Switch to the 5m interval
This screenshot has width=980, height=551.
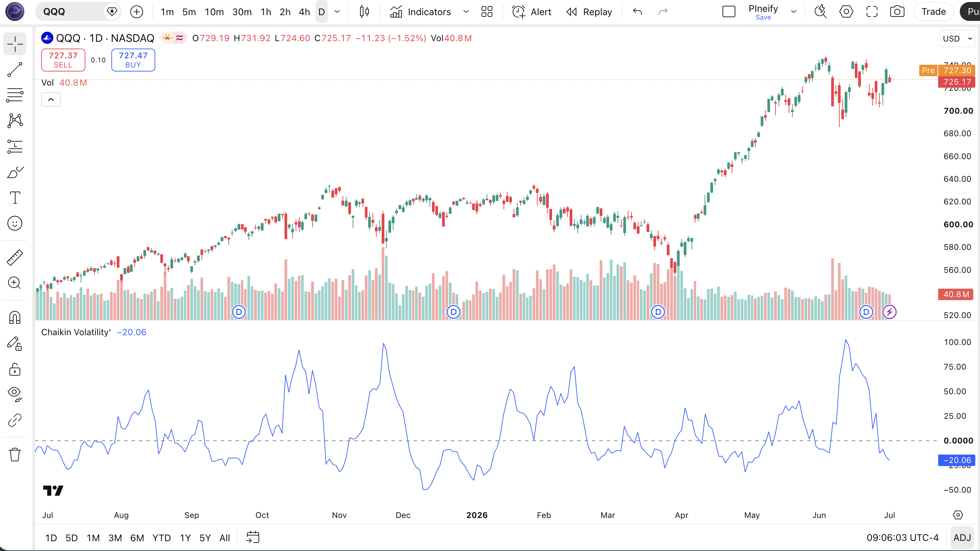tap(189, 12)
